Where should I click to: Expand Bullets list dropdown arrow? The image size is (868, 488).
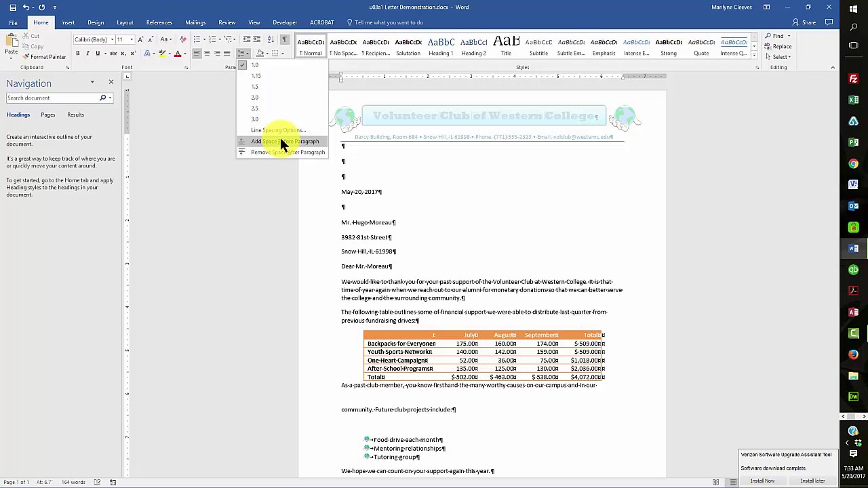coord(203,39)
